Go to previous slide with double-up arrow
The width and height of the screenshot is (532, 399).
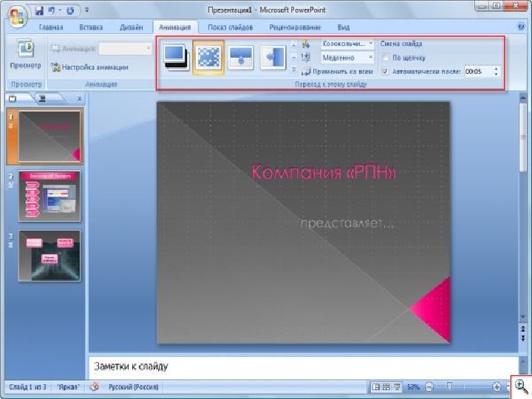pyautogui.click(x=523, y=328)
